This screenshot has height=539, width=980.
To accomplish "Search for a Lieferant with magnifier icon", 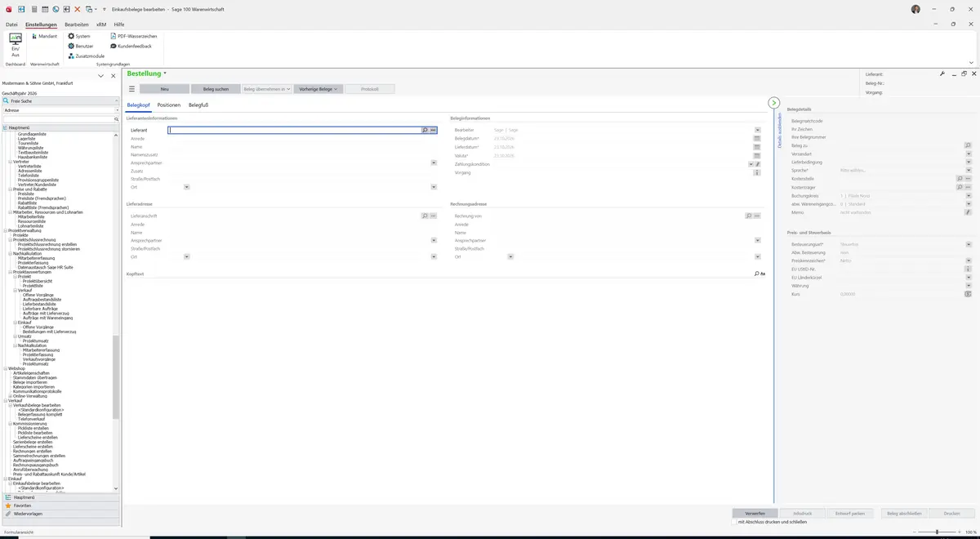I will [x=425, y=130].
